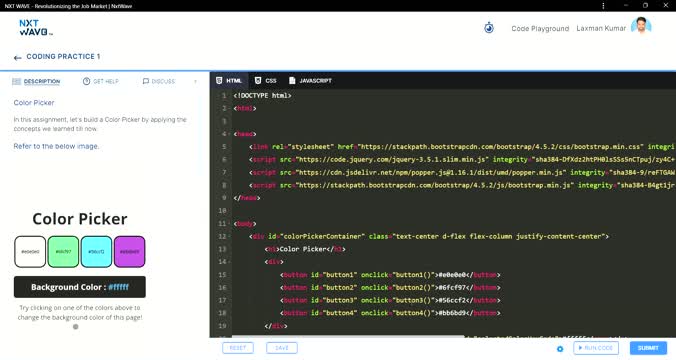Click the green #6fcf97 color swatch

[x=63, y=251]
